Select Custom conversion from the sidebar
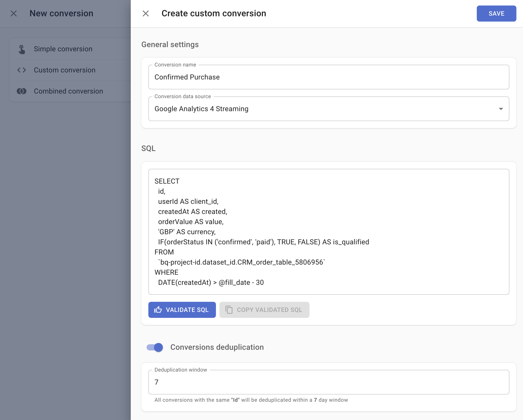The width and height of the screenshot is (523, 420). (x=64, y=70)
